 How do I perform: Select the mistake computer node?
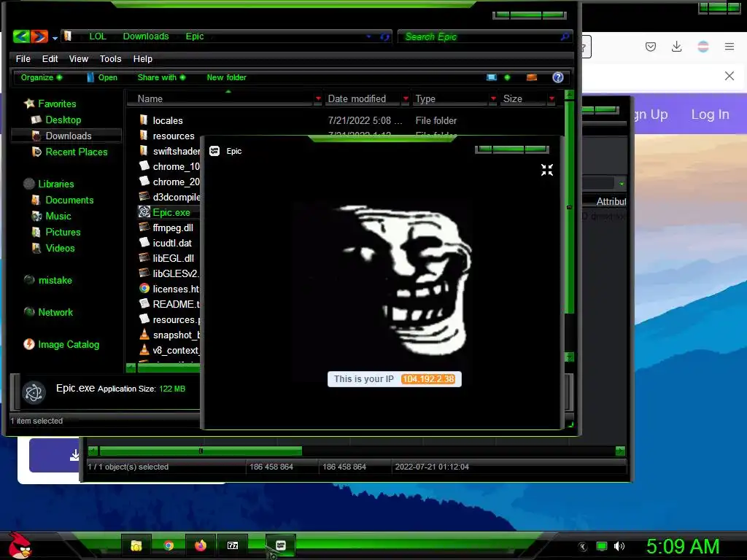point(55,280)
